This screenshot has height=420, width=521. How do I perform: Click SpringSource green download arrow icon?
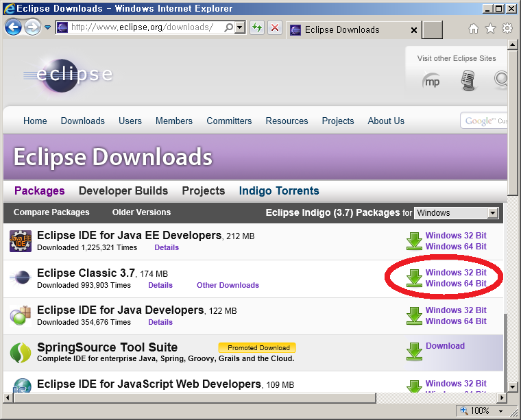pyautogui.click(x=414, y=351)
